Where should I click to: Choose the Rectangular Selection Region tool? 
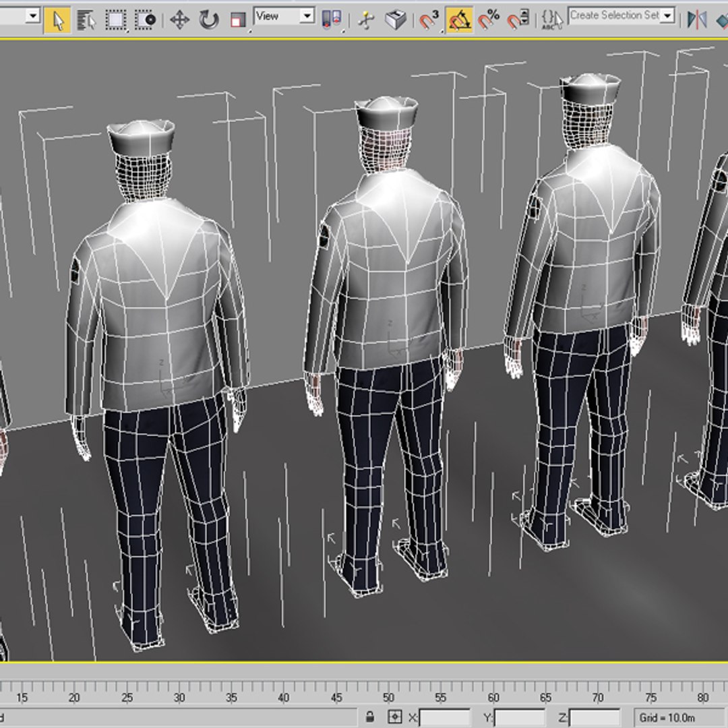[117, 20]
